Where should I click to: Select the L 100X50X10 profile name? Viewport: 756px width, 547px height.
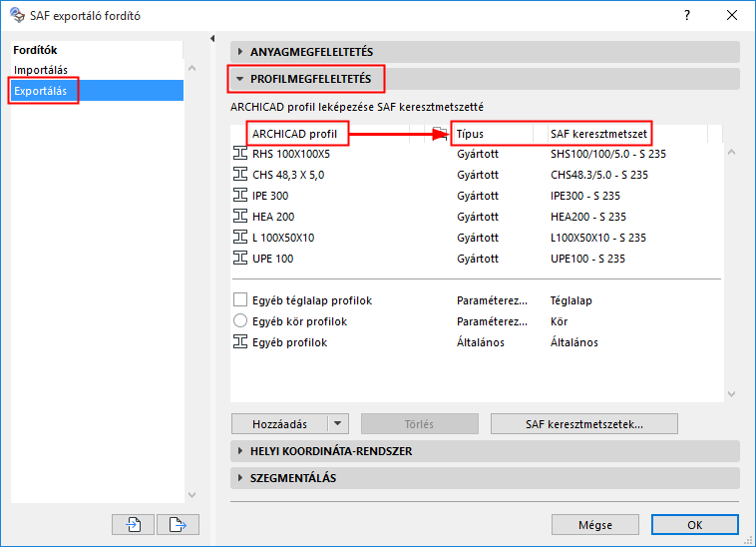point(283,238)
